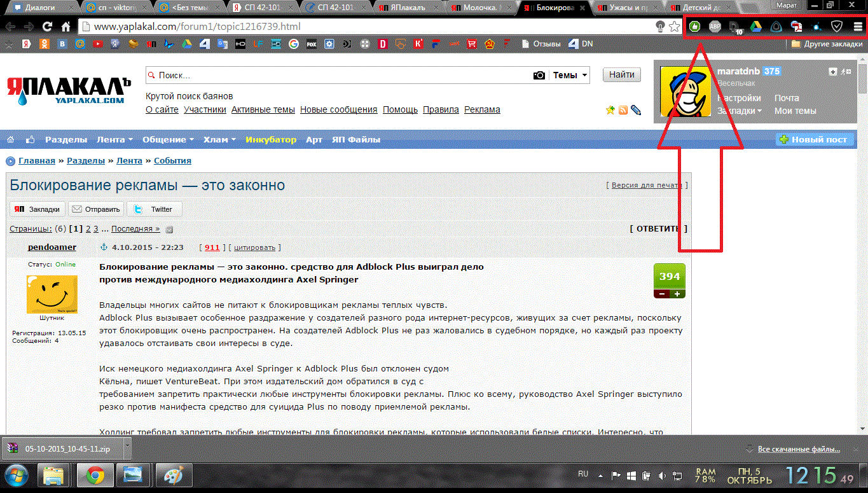This screenshot has width=868, height=493.
Task: Open the PDF converter extension icon
Action: click(796, 27)
